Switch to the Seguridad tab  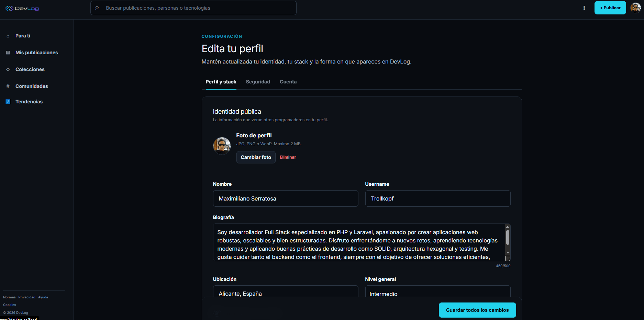[258, 82]
